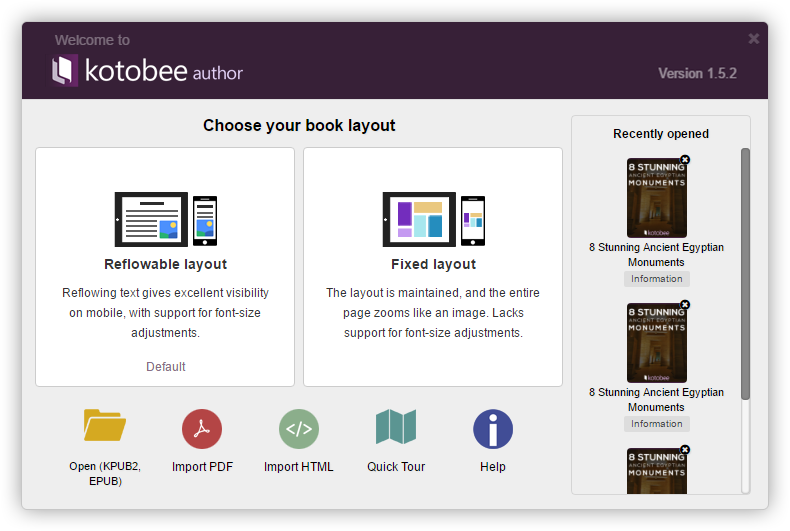The width and height of the screenshot is (790, 531).
Task: Open third partially visible book cover thumbnail
Action: (x=656, y=471)
